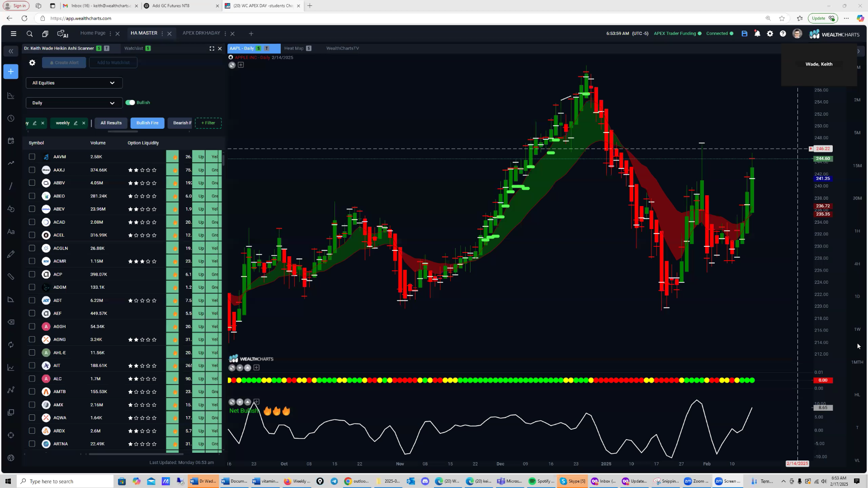This screenshot has height=488, width=868.
Task: Select the Bullish Fire filter
Action: tap(147, 123)
